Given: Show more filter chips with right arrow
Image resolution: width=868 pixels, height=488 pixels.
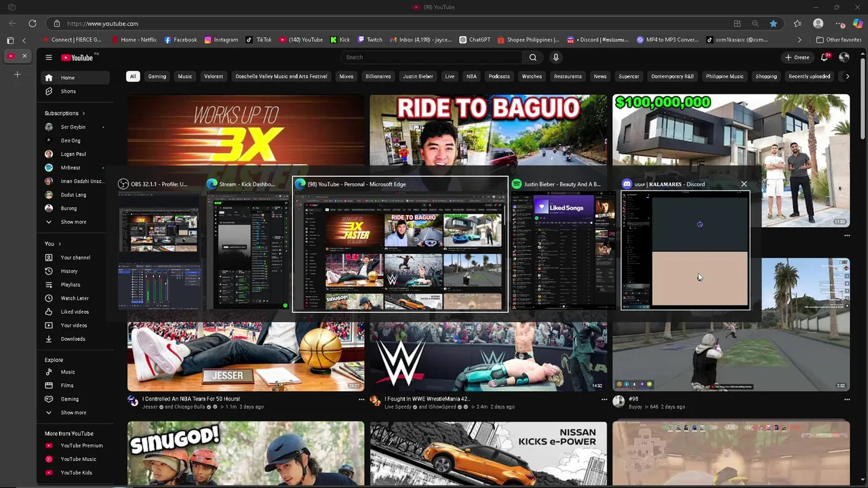Looking at the screenshot, I should 847,77.
